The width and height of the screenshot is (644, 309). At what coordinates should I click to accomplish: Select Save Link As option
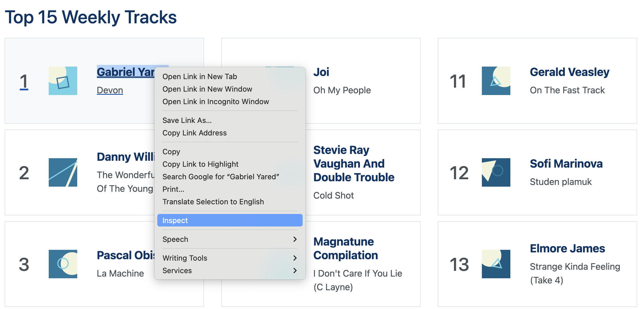(230, 120)
